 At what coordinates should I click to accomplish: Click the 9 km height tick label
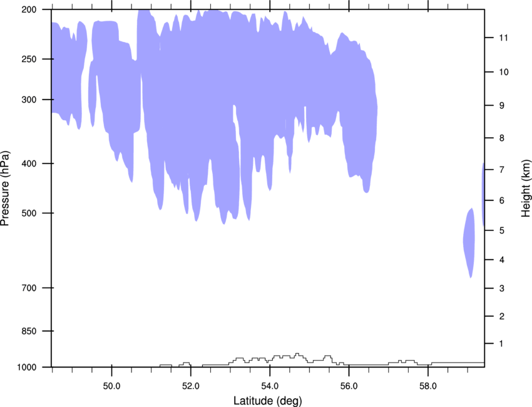click(x=502, y=106)
